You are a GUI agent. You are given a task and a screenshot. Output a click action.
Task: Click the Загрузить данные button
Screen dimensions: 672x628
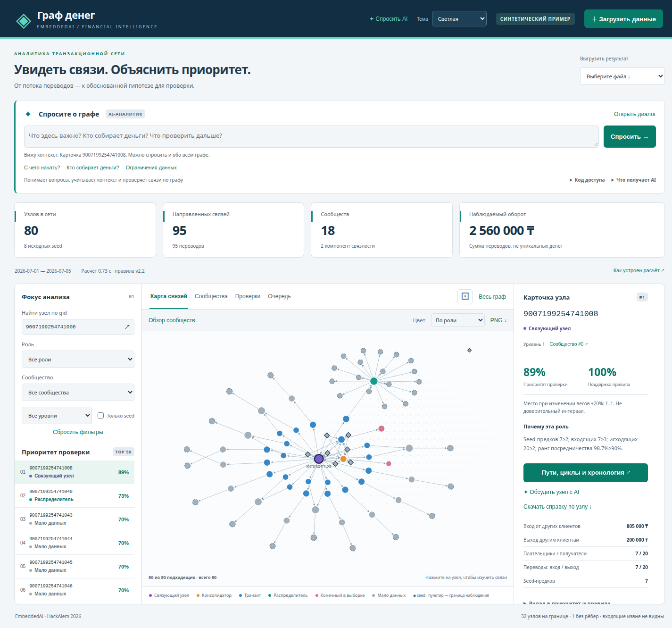(x=623, y=19)
